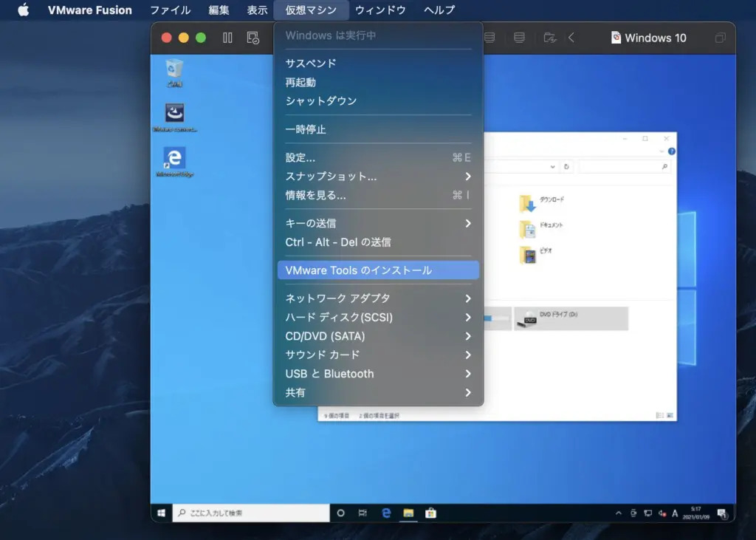This screenshot has height=540, width=756.
Task: Open 設定... from the virtual machine menu
Action: (x=378, y=157)
